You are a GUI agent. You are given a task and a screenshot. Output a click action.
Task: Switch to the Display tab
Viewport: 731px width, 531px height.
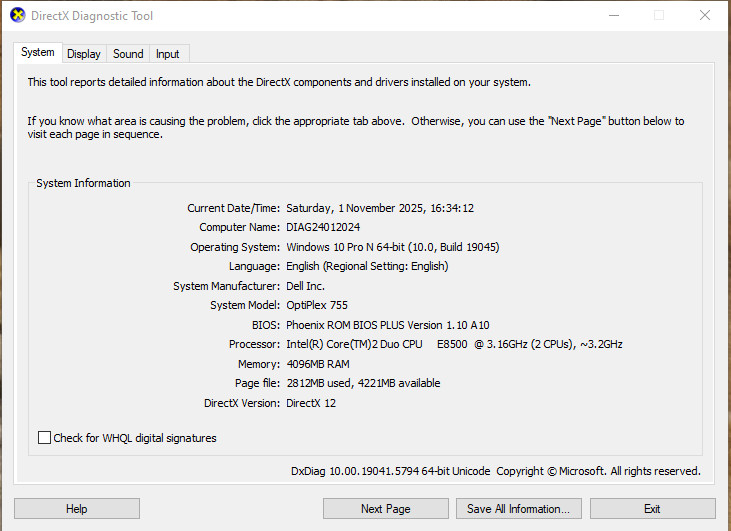84,54
